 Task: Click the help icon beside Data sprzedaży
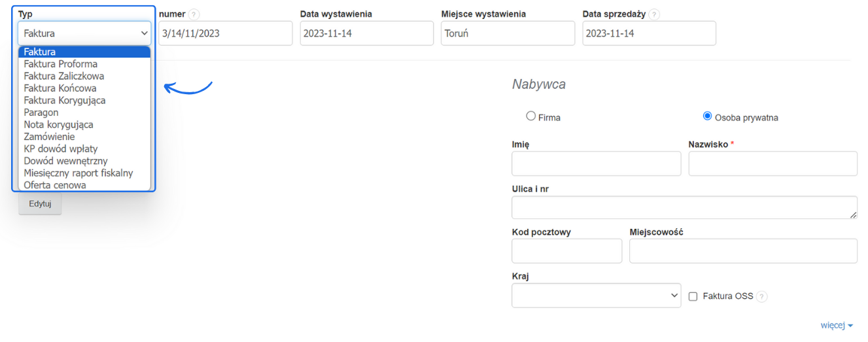(x=655, y=14)
